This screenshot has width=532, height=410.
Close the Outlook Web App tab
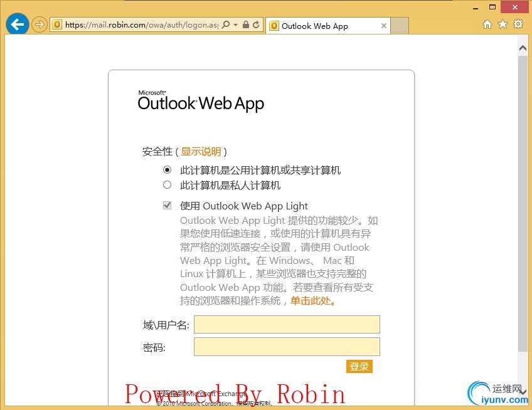(384, 26)
